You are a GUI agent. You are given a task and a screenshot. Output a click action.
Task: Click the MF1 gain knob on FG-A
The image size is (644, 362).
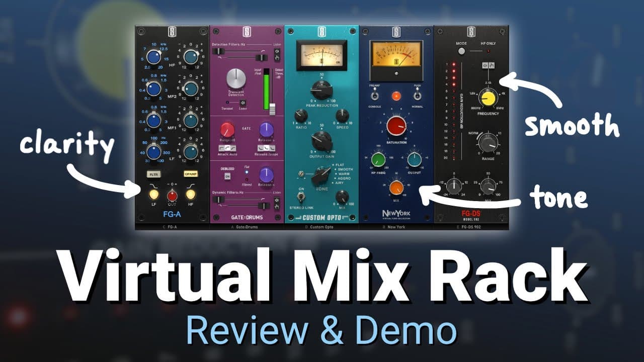(190, 120)
